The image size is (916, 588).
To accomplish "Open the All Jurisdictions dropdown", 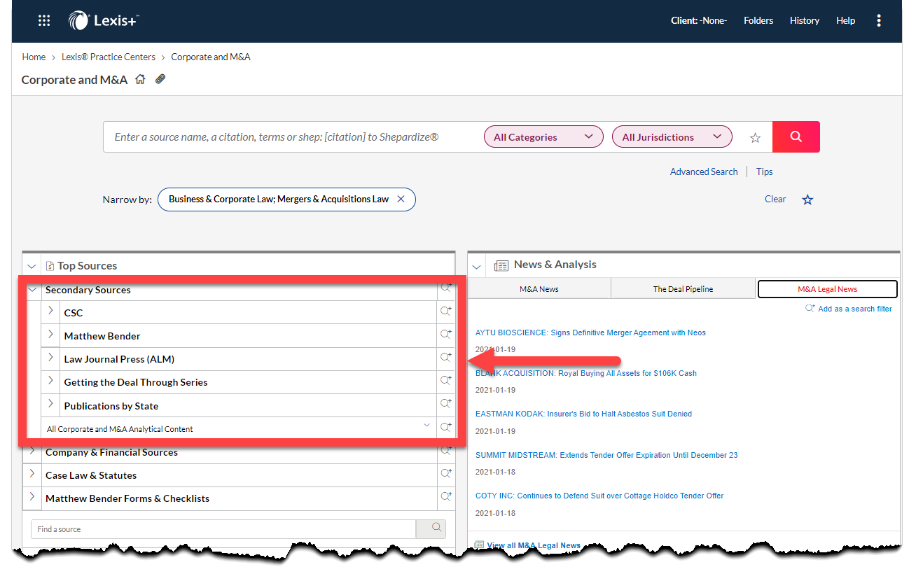I will tap(672, 137).
